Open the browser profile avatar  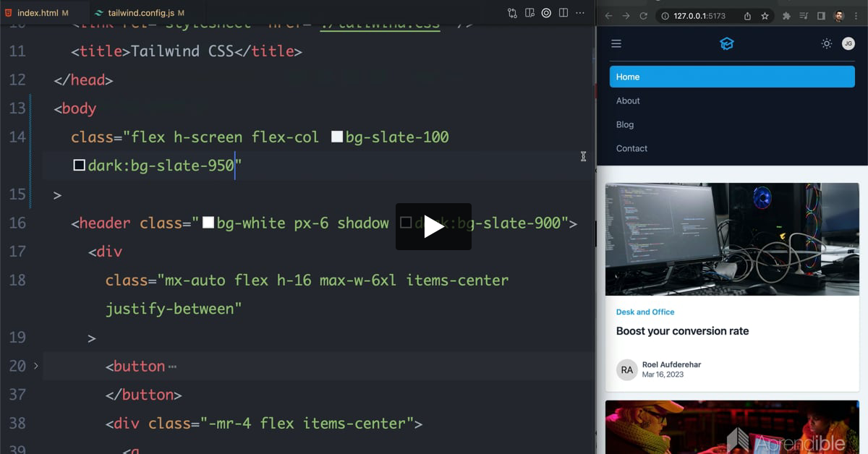click(x=839, y=16)
